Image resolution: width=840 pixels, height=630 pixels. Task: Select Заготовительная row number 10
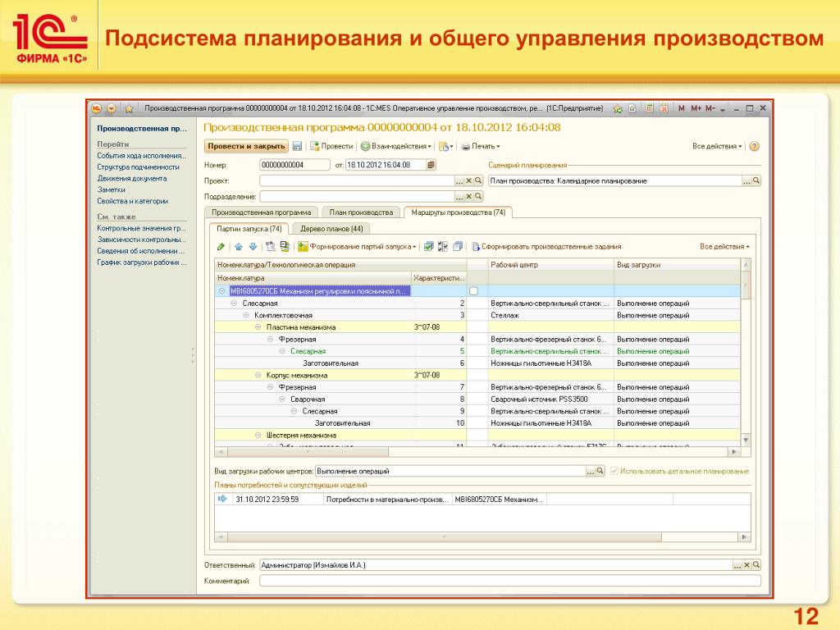point(477,422)
